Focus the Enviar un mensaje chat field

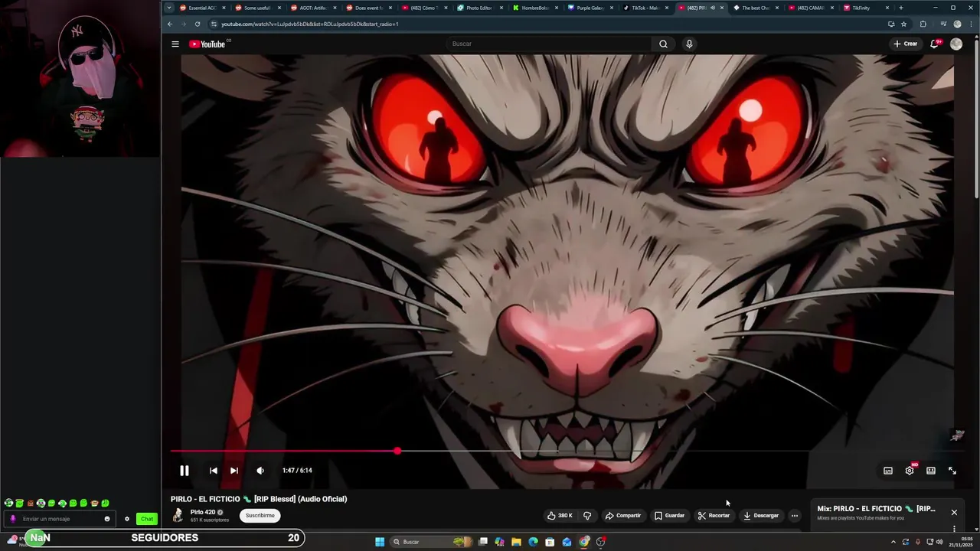[x=61, y=519]
